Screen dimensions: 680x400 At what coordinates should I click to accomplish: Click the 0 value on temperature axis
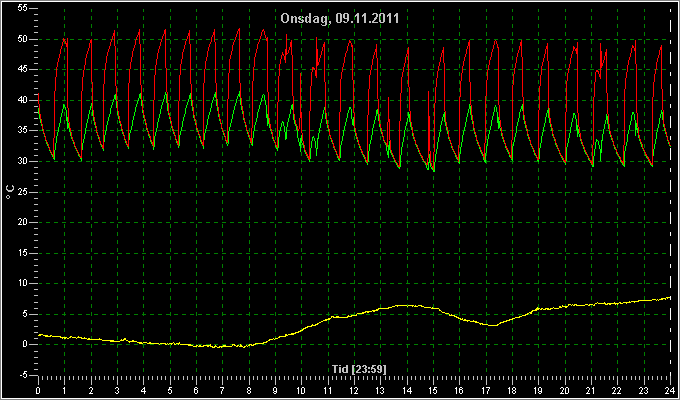25,344
